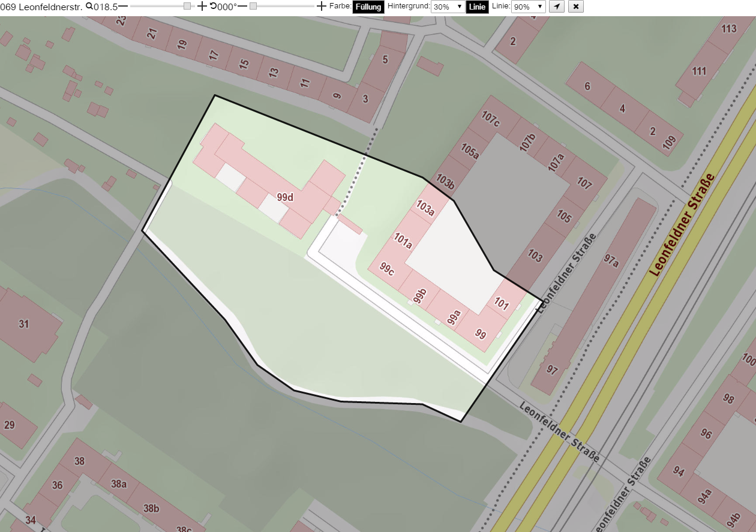Screen dimensions: 756x532
Task: Click the zoom magnifier icon
Action: (89, 6)
